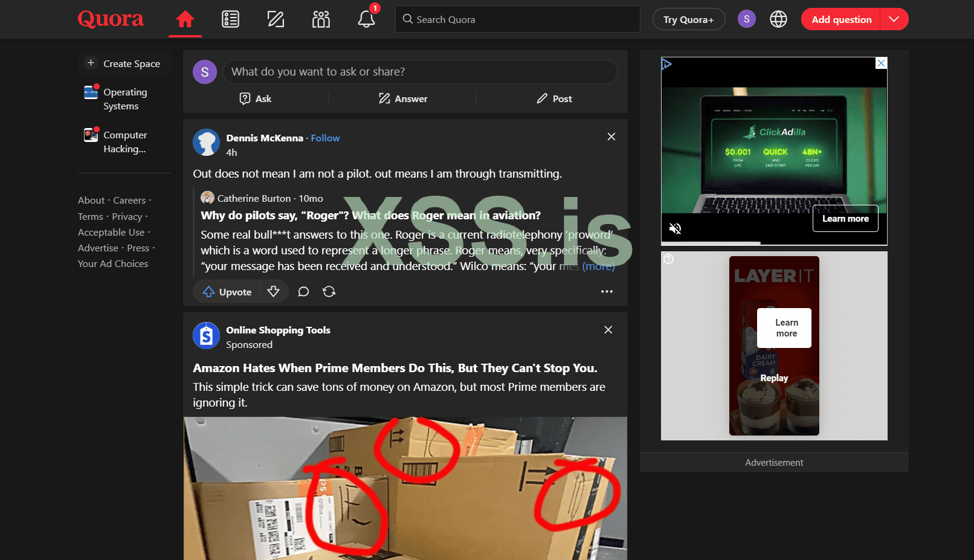974x560 pixels.
Task: Open the Careers footer link
Action: click(129, 201)
